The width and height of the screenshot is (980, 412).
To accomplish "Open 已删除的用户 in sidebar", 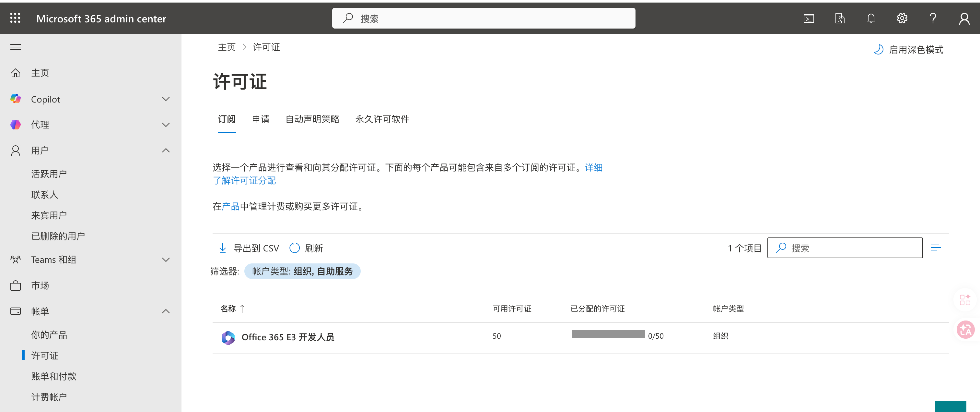I will 58,236.
